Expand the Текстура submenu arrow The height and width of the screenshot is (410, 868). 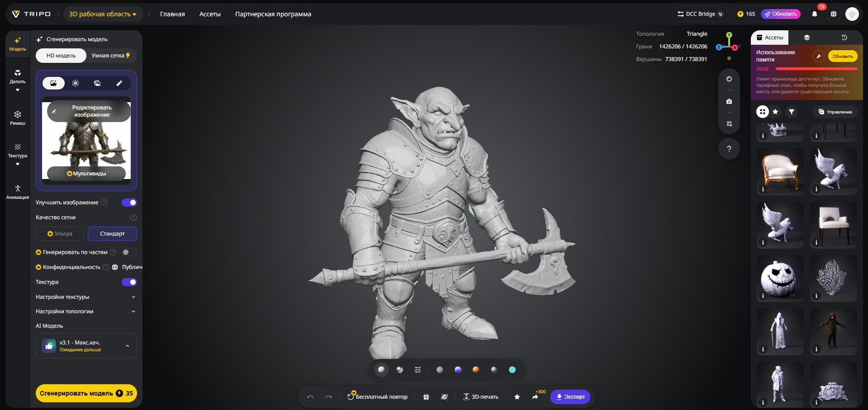coord(18,164)
